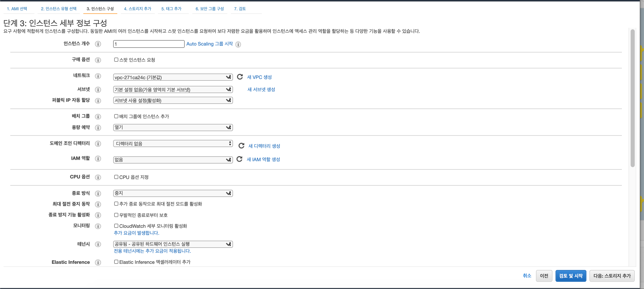This screenshot has height=289, width=644.
Task: Toggle 우발적인 종료로부터 보호 checkbox
Action: point(116,215)
